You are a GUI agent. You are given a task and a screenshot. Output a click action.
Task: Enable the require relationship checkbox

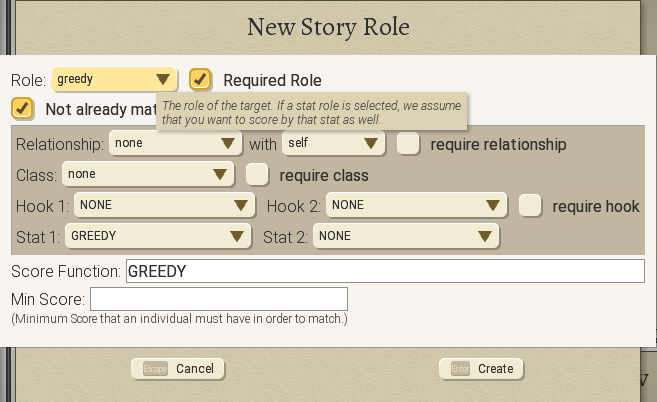(x=408, y=144)
